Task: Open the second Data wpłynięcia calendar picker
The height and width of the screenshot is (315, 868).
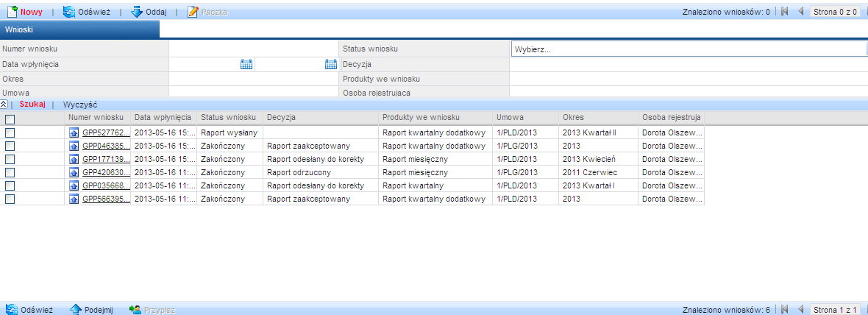Action: pos(331,64)
